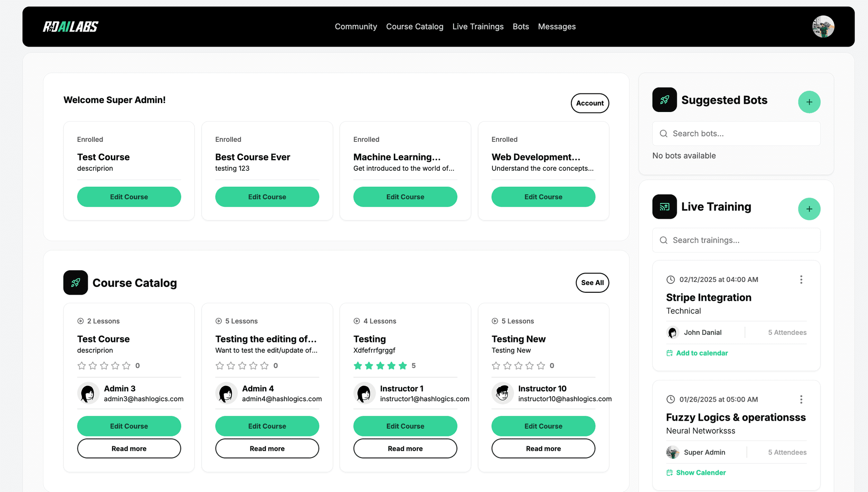Image resolution: width=868 pixels, height=492 pixels.
Task: Click the search icon in the bots search bar
Action: [x=663, y=133]
